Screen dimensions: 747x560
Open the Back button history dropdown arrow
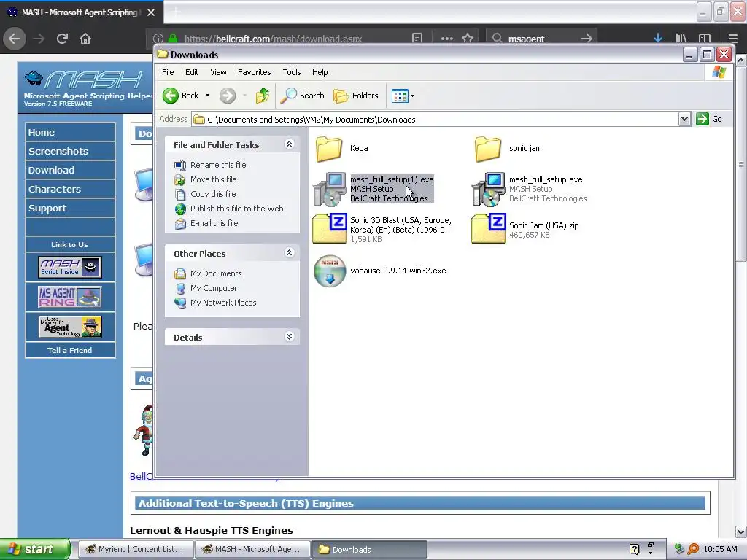point(207,96)
